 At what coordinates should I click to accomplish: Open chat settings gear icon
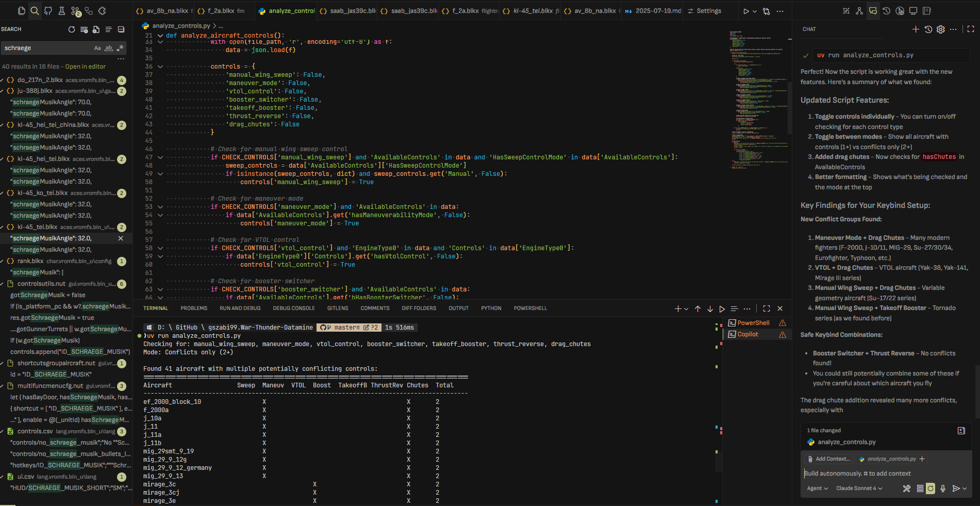coord(941,29)
